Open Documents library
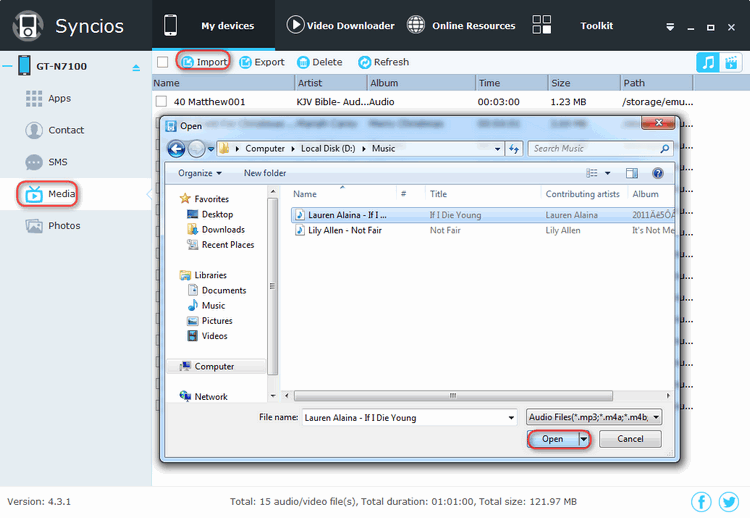The height and width of the screenshot is (518, 750). click(x=217, y=290)
